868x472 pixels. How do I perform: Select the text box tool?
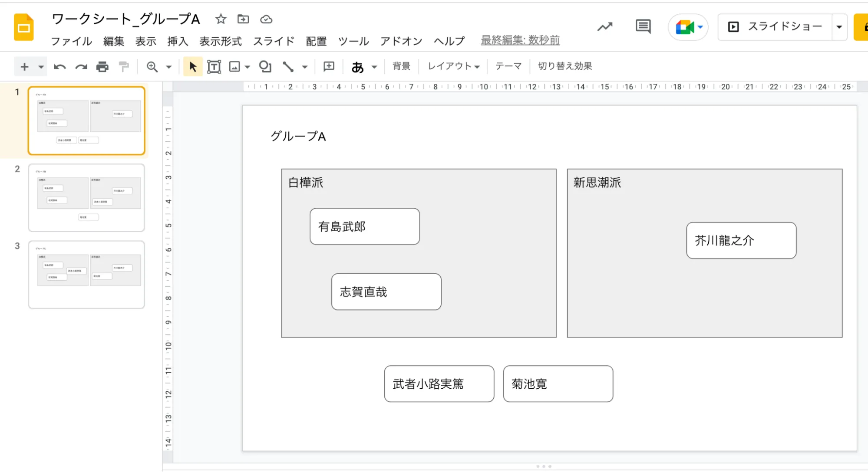click(214, 67)
